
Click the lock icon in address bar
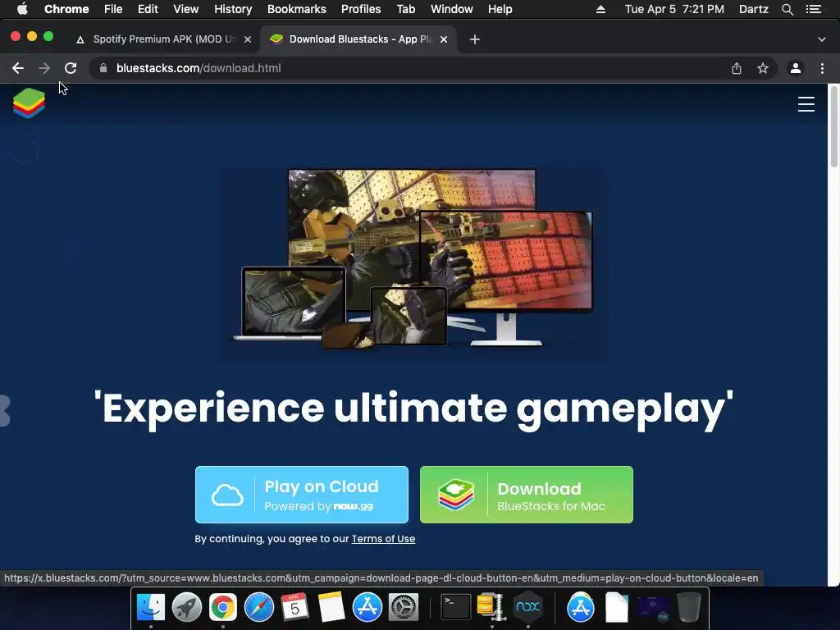103,68
